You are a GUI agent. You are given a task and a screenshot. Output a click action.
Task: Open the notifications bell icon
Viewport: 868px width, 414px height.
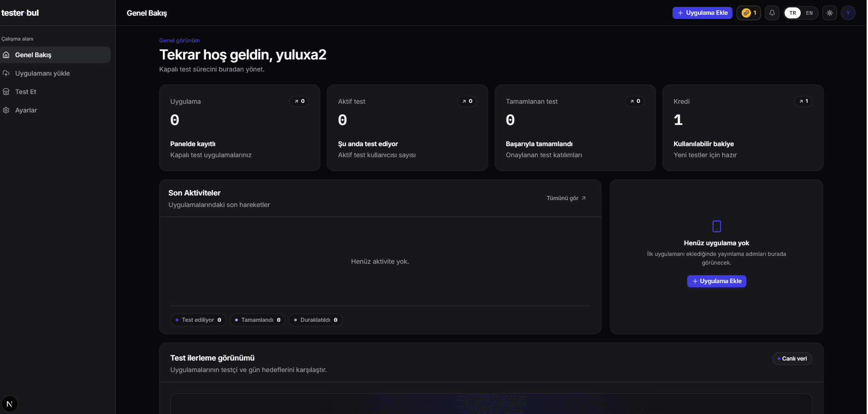point(772,13)
